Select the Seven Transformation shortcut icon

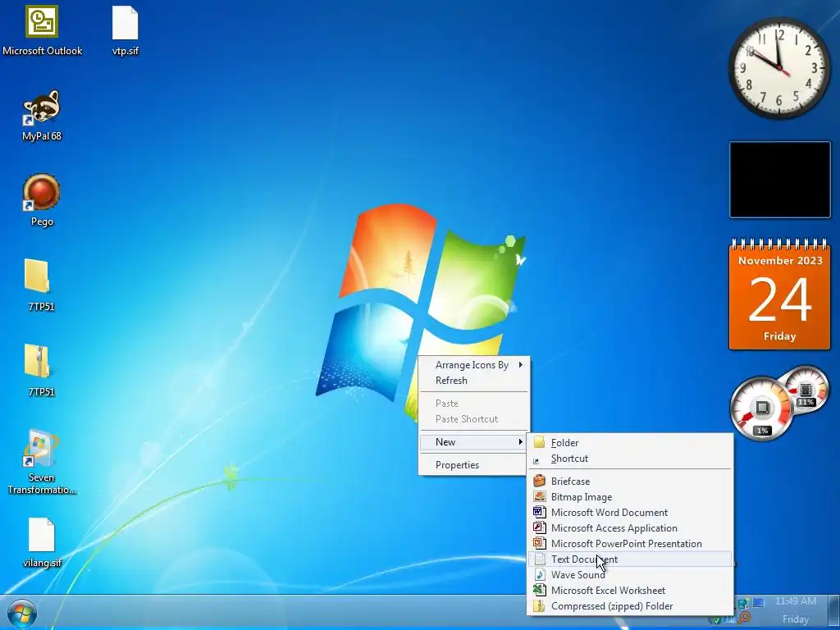tap(42, 462)
